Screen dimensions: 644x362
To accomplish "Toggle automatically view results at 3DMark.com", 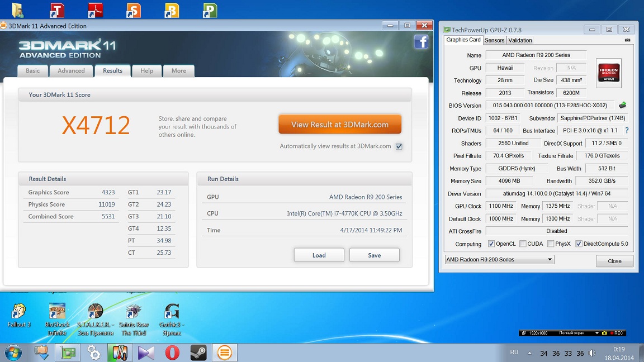I will tap(399, 146).
